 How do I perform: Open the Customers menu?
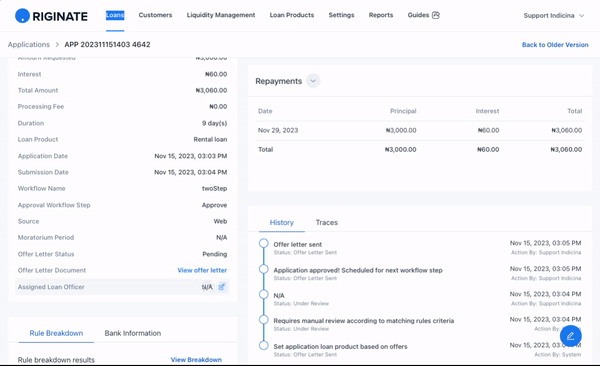tap(155, 15)
